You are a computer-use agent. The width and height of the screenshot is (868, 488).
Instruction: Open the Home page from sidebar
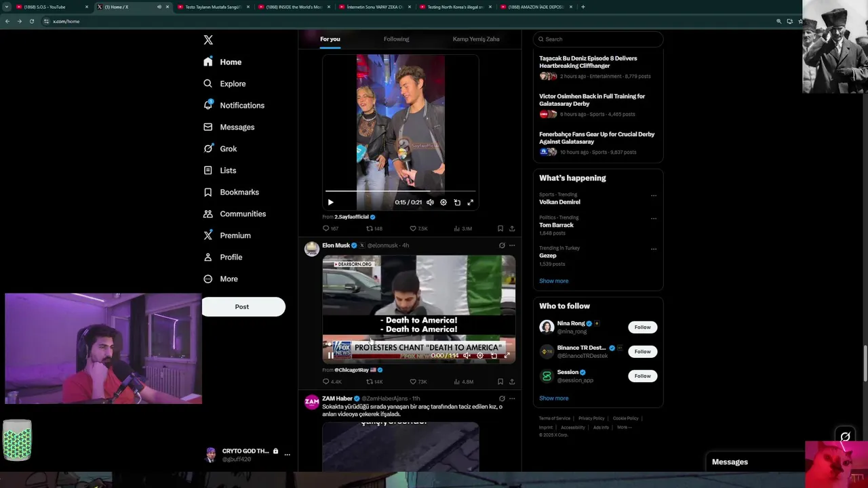pos(222,62)
